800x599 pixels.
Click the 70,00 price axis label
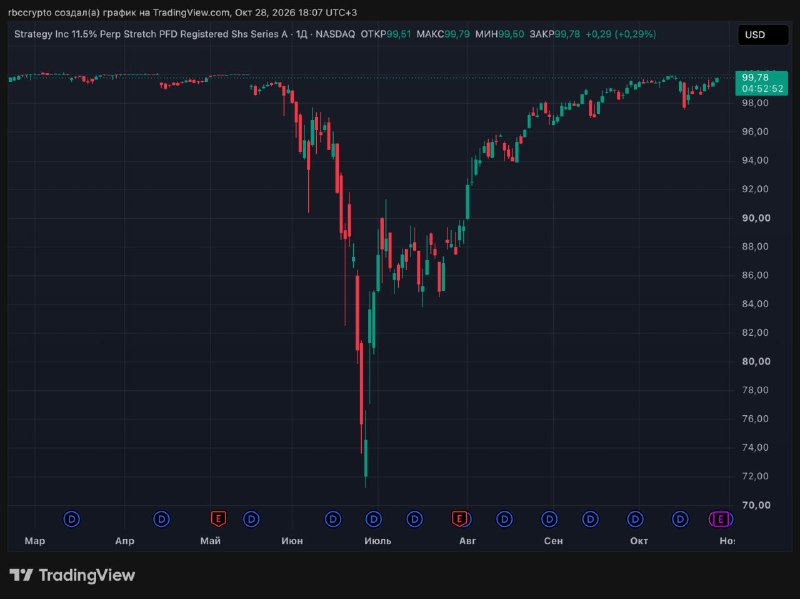(x=756, y=505)
